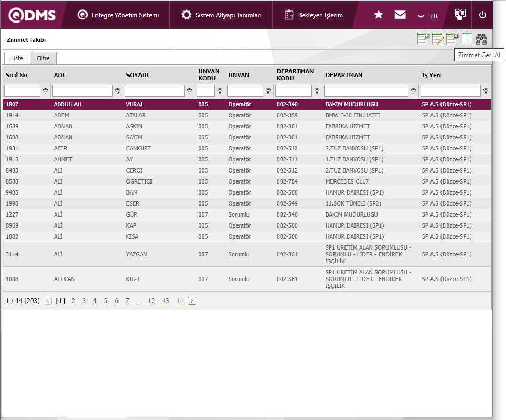Viewport: 506px width, 420px height.
Task: Open messages via the envelope icon
Action: click(x=400, y=15)
